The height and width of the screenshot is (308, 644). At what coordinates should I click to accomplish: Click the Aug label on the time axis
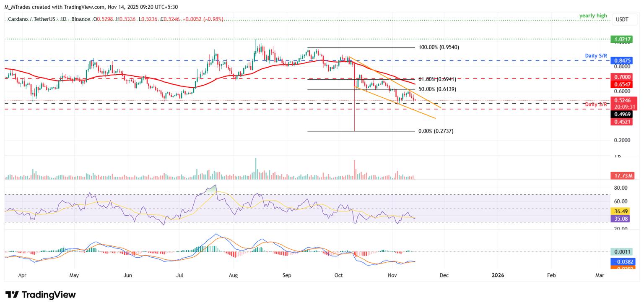(x=234, y=276)
